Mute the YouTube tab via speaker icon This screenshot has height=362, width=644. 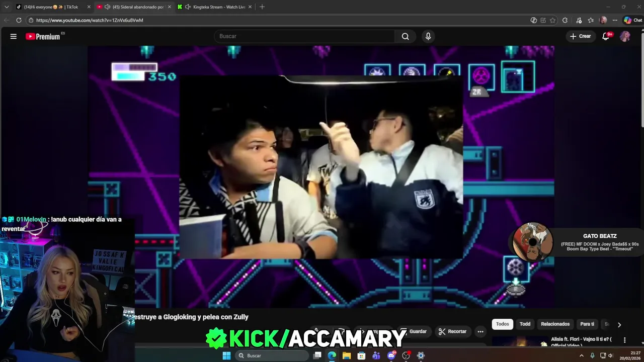coord(107,7)
